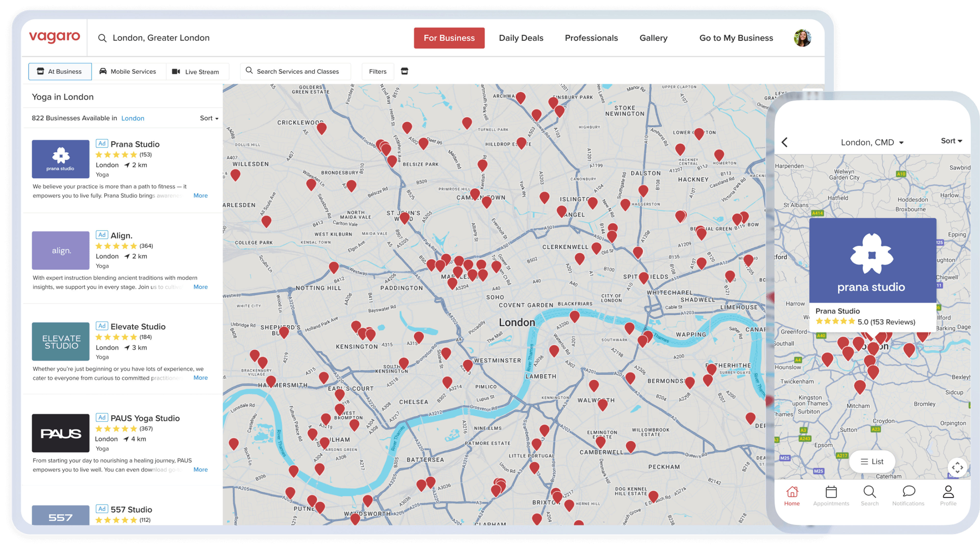Click Prana Studio's five-star rating
This screenshot has height=548, width=980.
[x=116, y=154]
